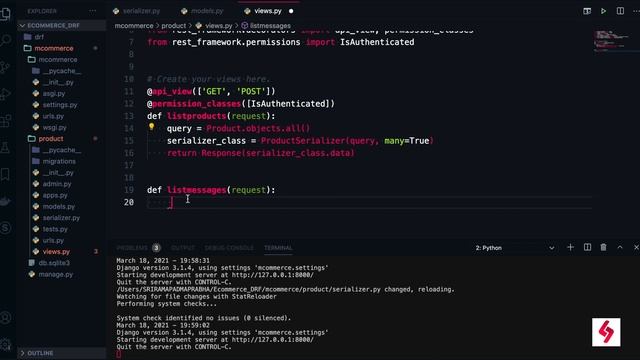This screenshot has height=360, width=640.
Task: Run the Python file with play button
Action: point(603,11)
